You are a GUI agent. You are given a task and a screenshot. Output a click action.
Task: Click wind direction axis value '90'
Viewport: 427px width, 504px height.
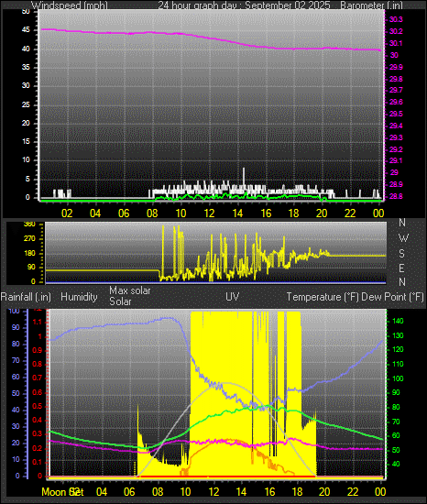pos(31,268)
